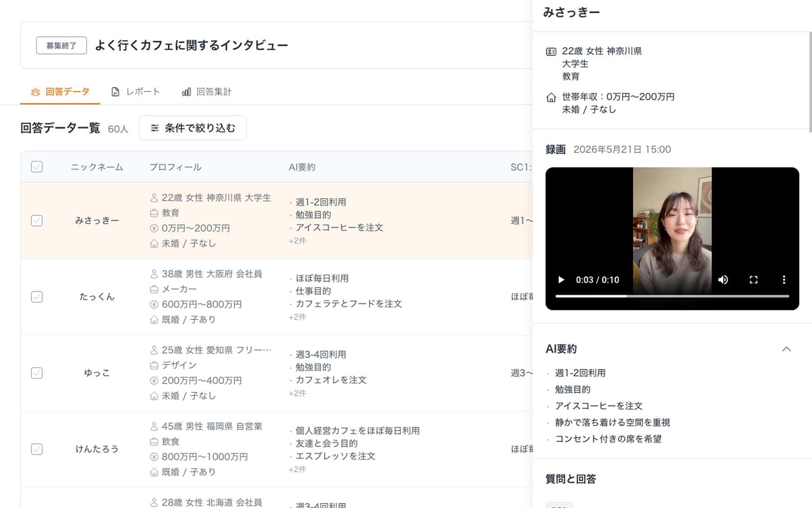Open the レポート tab
The width and height of the screenshot is (812, 508).
tap(135, 92)
